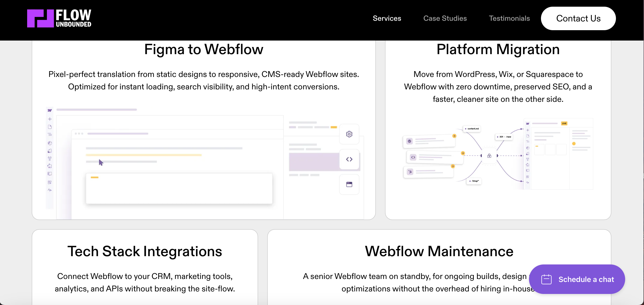This screenshot has width=644, height=305.
Task: Click the text "Move from WordPress, Wix, or Squarespace to"
Action: pyautogui.click(x=498, y=74)
